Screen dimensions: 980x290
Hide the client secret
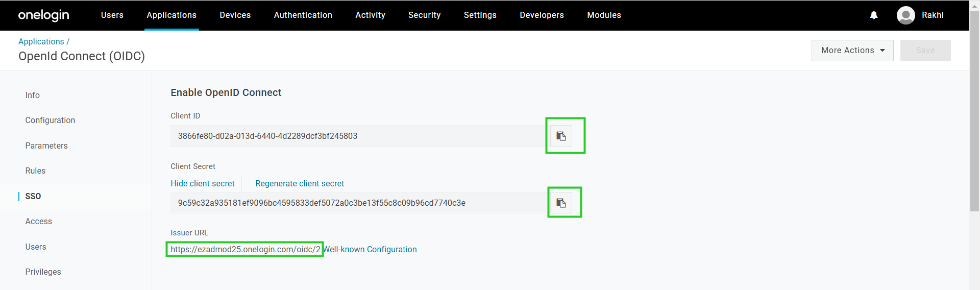(203, 184)
